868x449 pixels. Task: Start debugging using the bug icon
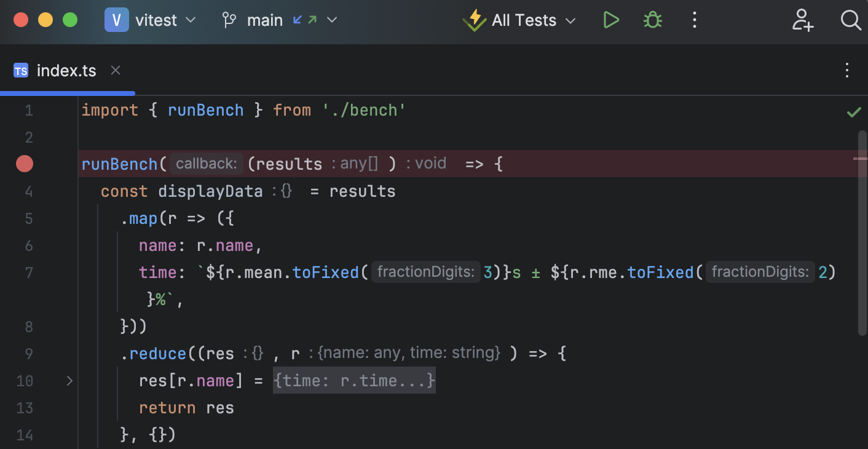coord(652,20)
